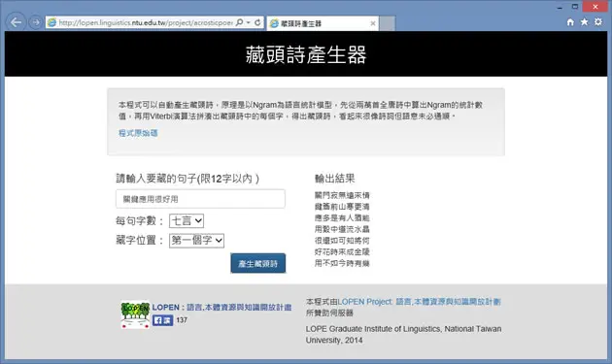Viewport: 612px width, 364px height.
Task: Click the LOPEN tree logo image
Action: [135, 314]
